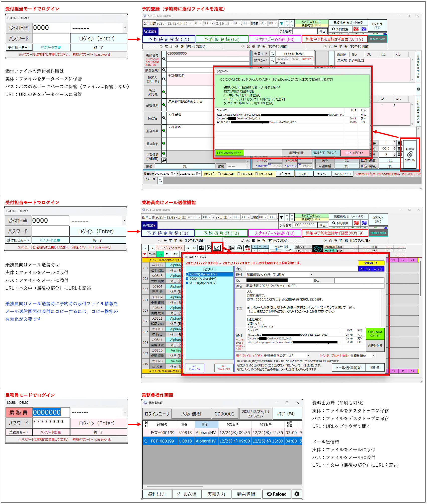Viewport: 427px width, 504px height.
Task: Click the envelope mail-send icon in dispatch toolbar
Action: click(x=217, y=248)
